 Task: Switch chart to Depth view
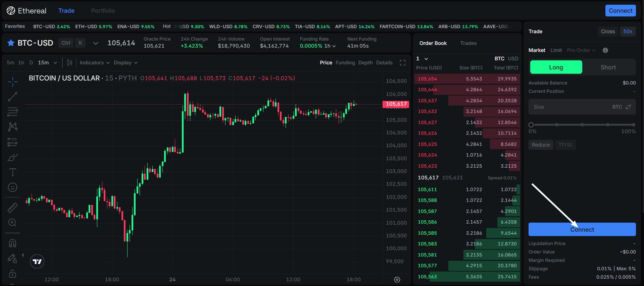(365, 63)
